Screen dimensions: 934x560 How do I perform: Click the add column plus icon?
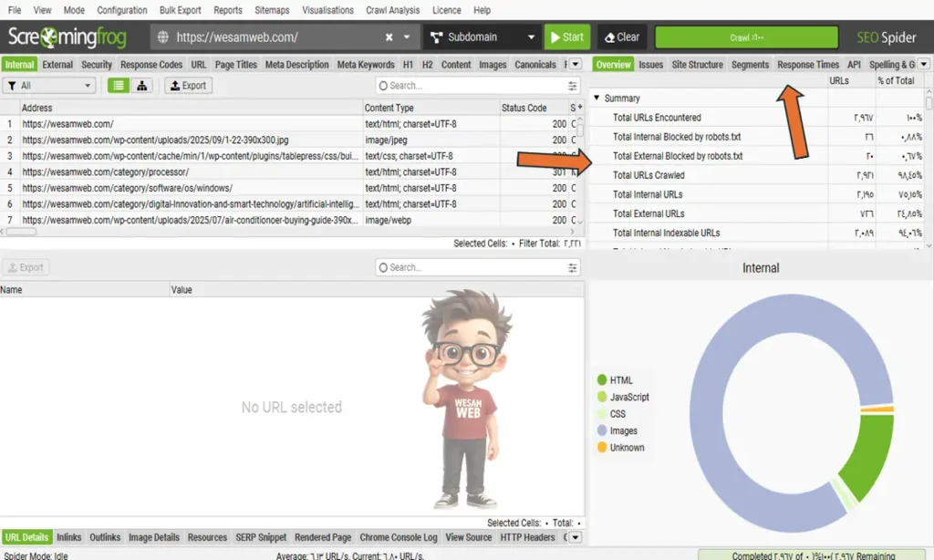tap(580, 108)
